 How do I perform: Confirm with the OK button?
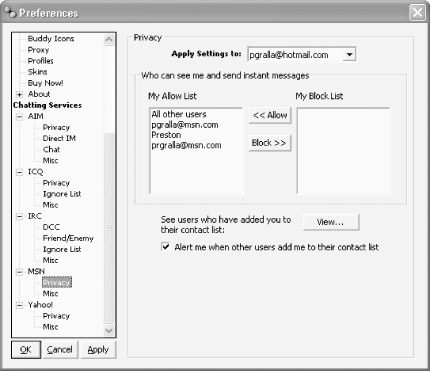(26, 350)
